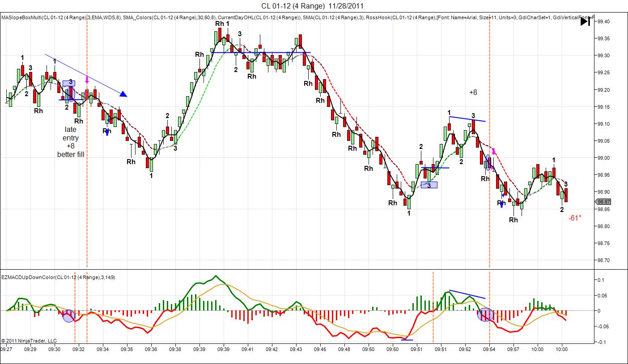Viewport: 628px width, 364px height.
Task: Select the 09:57 time axis label
Action: [x=513, y=349]
